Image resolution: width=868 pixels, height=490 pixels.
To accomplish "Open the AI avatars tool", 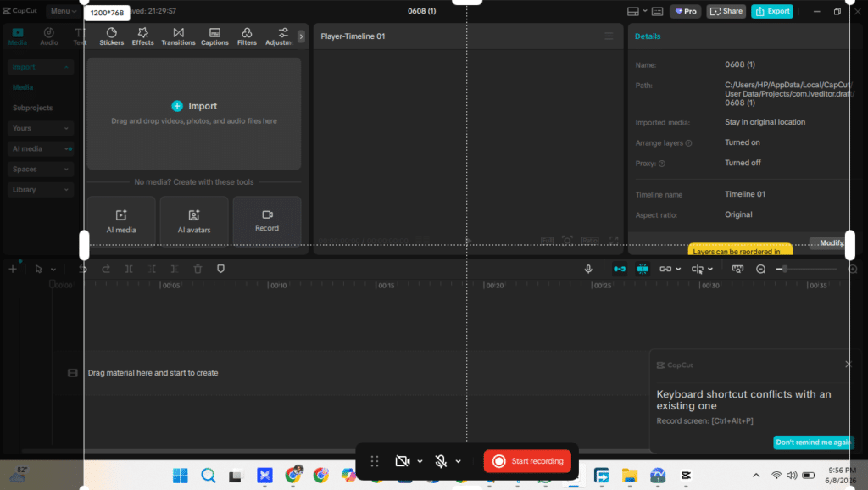I will click(x=194, y=221).
